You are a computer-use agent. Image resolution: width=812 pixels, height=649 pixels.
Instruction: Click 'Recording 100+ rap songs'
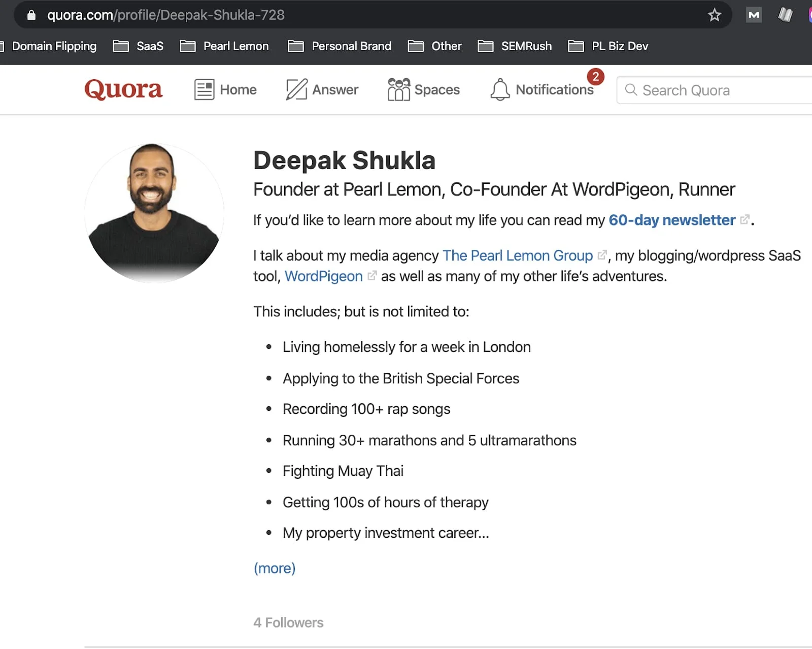(366, 409)
